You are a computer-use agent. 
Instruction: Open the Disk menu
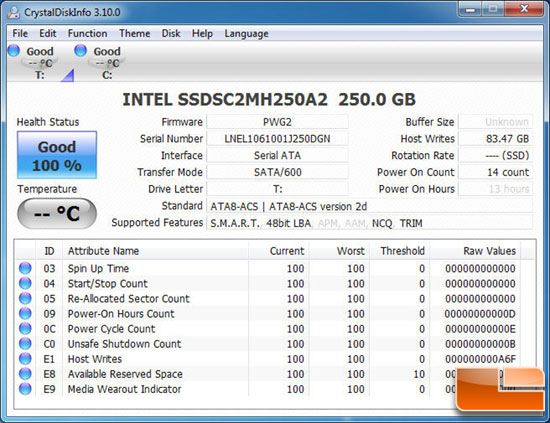click(x=171, y=33)
